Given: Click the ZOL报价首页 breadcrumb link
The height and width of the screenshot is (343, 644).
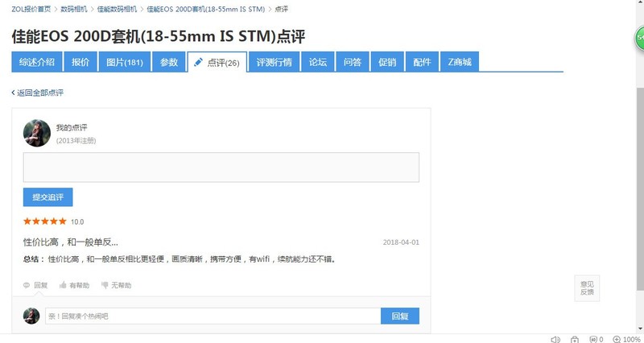Looking at the screenshot, I should (x=31, y=9).
